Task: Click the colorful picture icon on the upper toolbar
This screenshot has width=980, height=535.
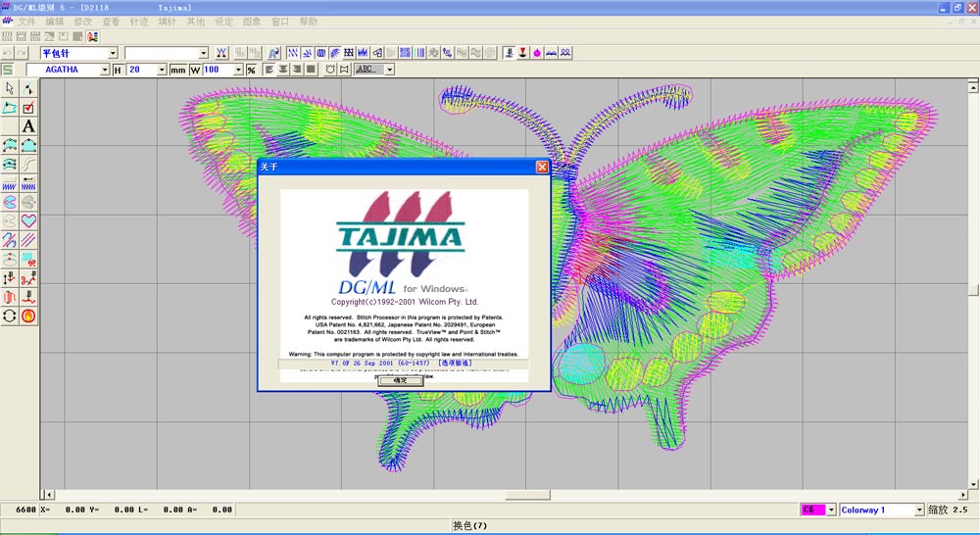Action: 92,37
